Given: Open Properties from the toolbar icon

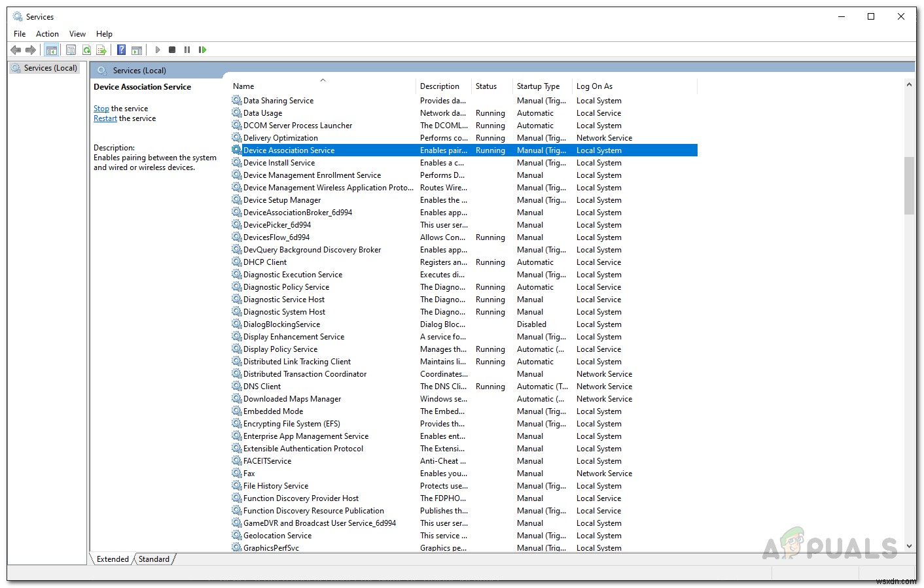Looking at the screenshot, I should click(x=71, y=50).
